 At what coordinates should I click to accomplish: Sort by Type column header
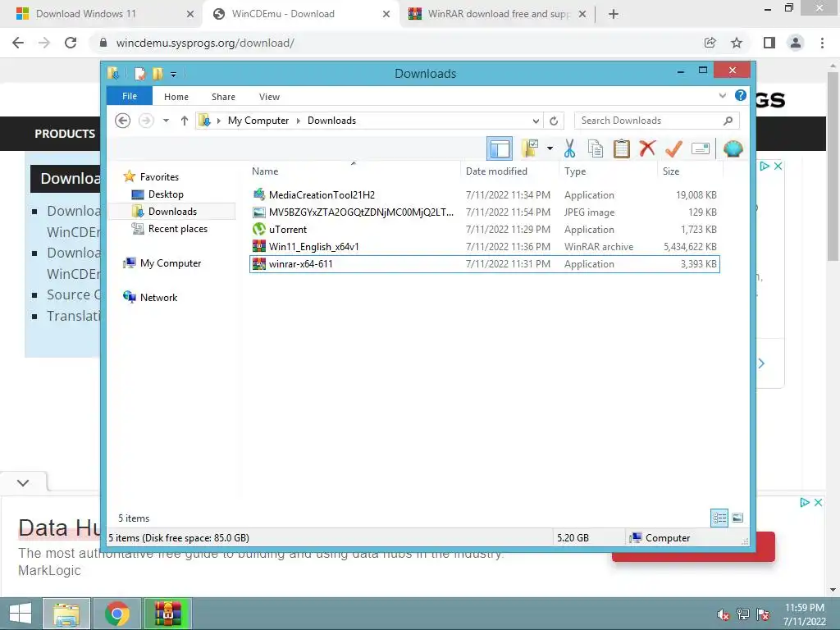pos(608,171)
